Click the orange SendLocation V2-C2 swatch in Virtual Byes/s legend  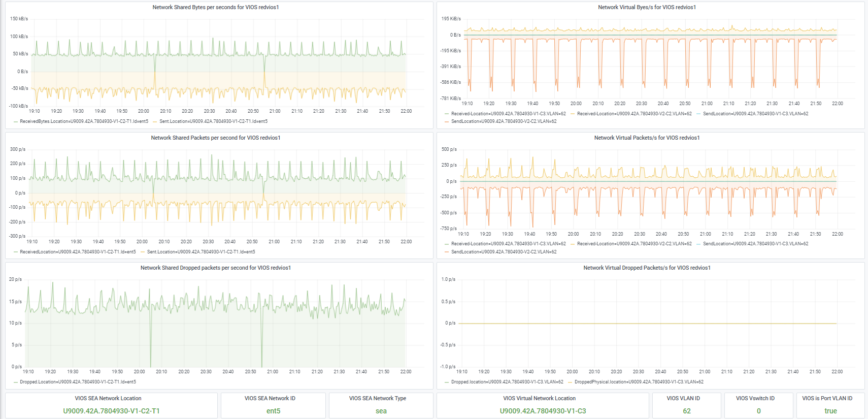[447, 122]
